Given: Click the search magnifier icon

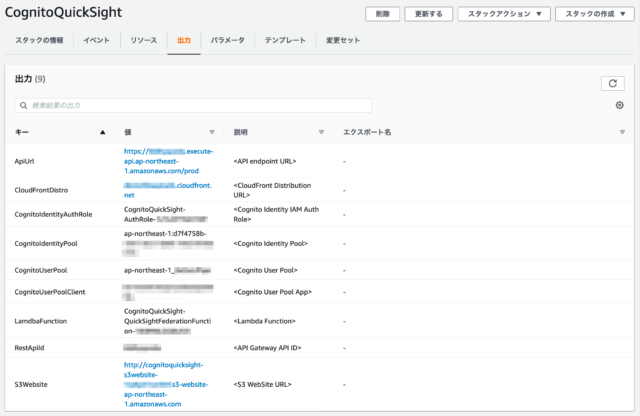Looking at the screenshot, I should (24, 105).
